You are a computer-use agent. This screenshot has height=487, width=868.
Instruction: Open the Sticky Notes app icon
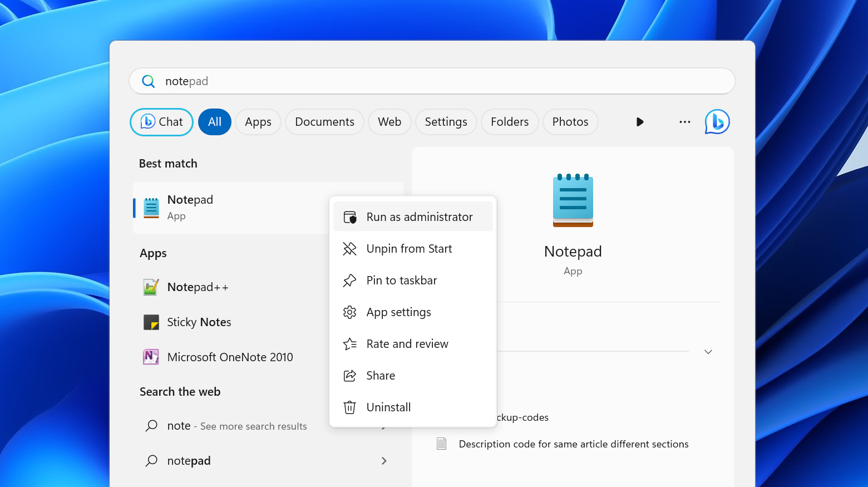[151, 322]
